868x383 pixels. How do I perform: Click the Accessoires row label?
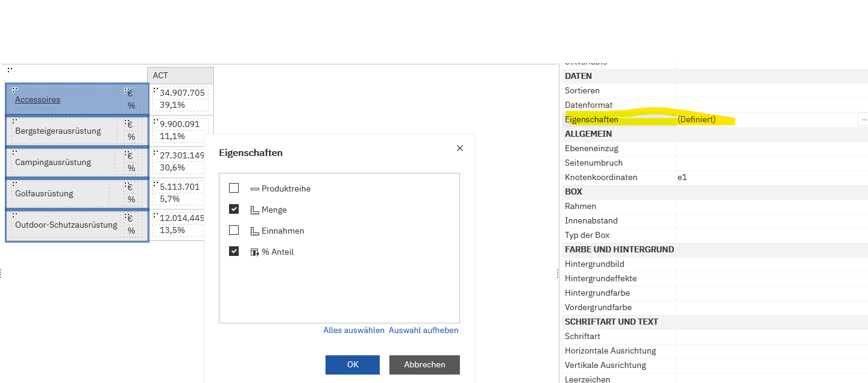[x=37, y=100]
